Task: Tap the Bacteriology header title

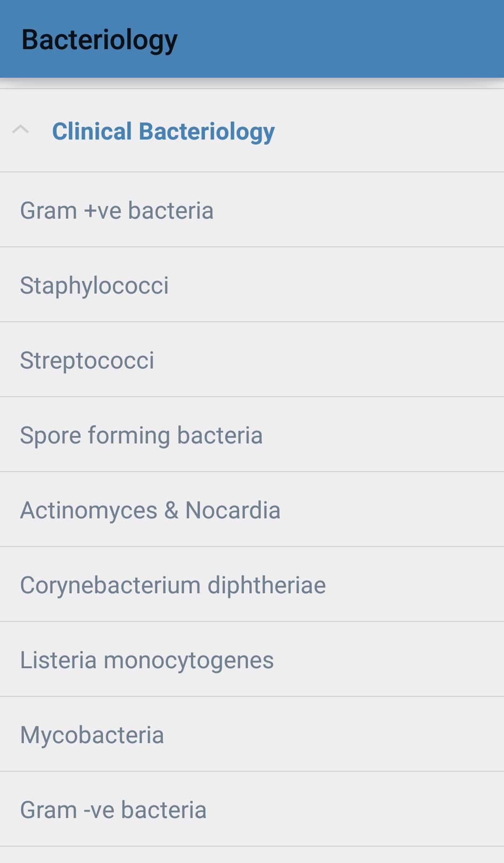Action: (x=100, y=40)
